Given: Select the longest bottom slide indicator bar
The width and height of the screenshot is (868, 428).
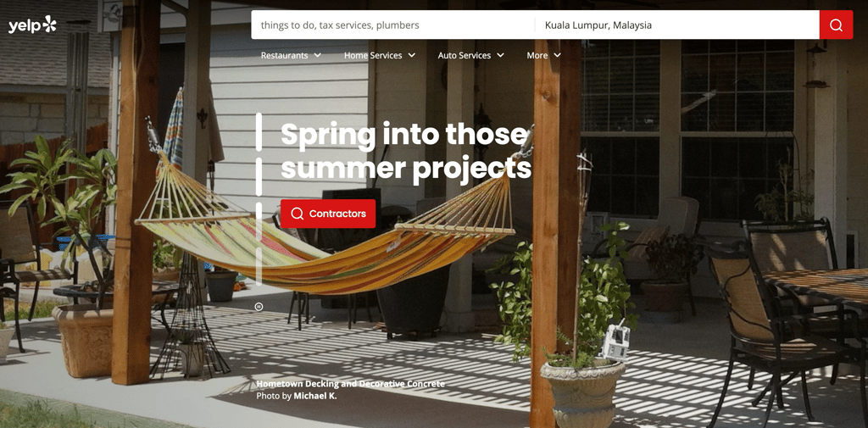Looking at the screenshot, I should [259, 243].
